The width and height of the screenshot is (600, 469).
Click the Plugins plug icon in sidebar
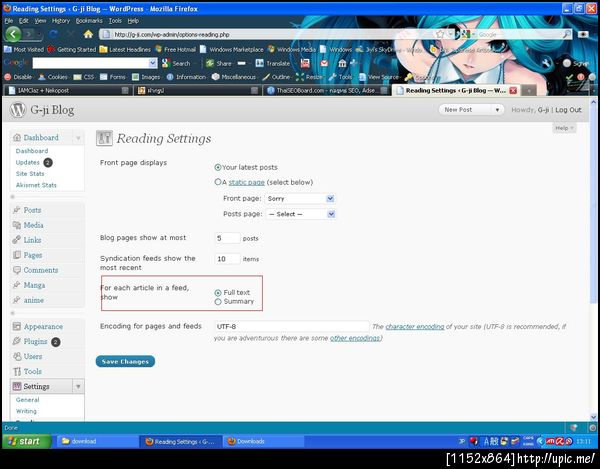tap(16, 341)
